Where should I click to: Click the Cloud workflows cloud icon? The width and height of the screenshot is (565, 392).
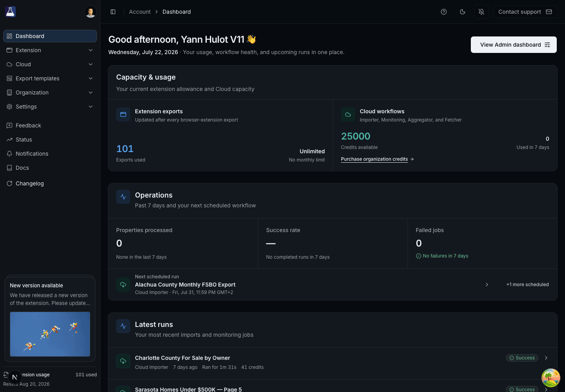click(348, 114)
